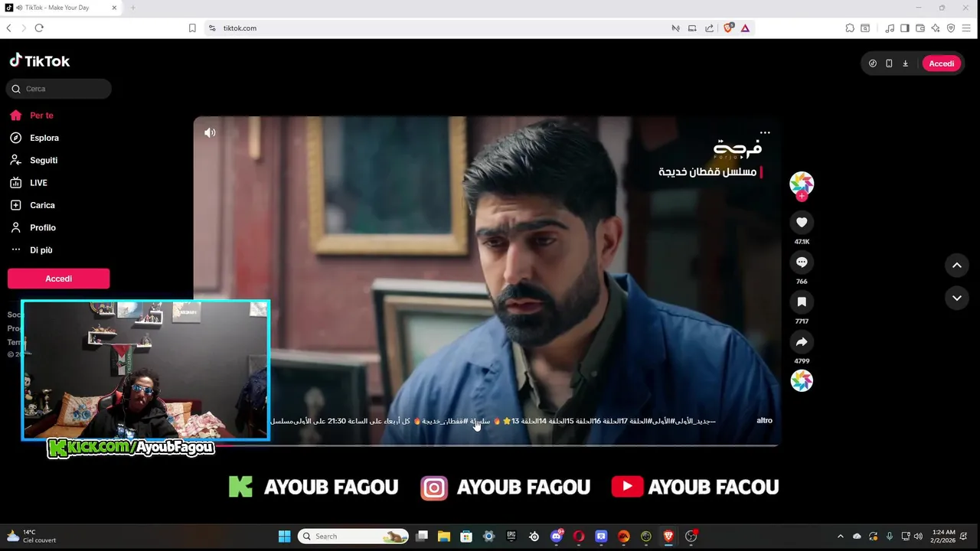Screen dimensions: 980x551
Task: Open the browser extensions puzzle icon
Action: point(850,28)
